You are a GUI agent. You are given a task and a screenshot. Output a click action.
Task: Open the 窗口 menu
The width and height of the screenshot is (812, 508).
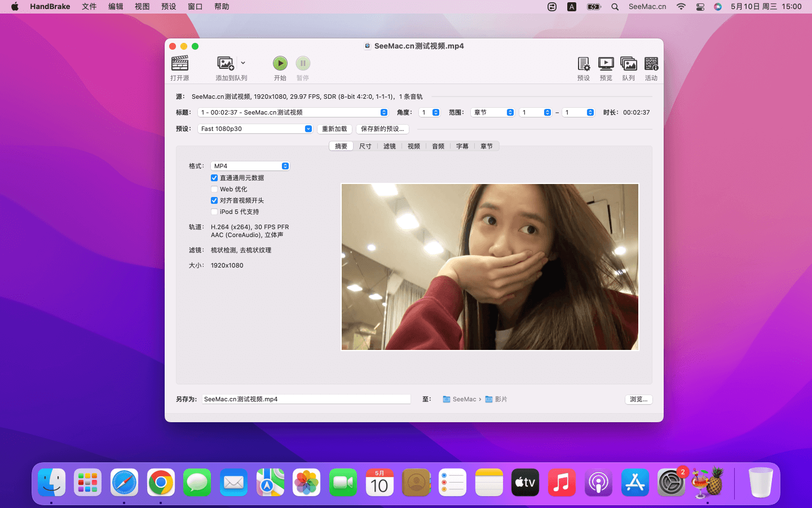pyautogui.click(x=195, y=7)
